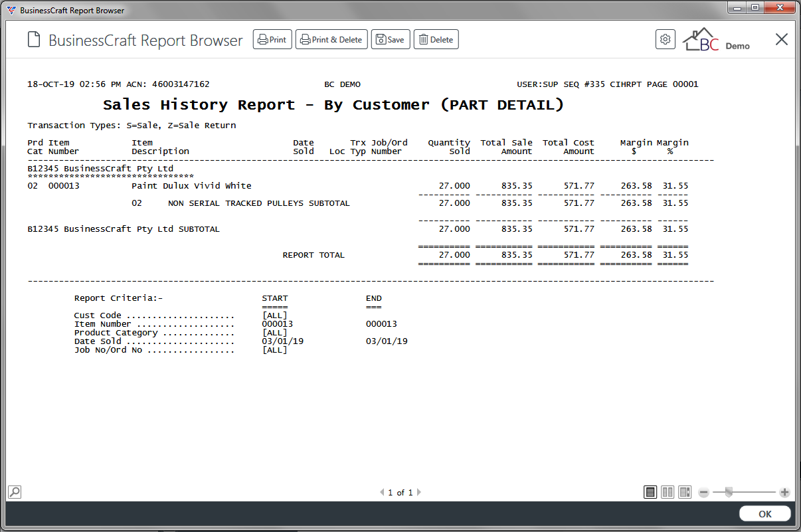
Task: Click the "Margin %" column header
Action: (x=673, y=147)
